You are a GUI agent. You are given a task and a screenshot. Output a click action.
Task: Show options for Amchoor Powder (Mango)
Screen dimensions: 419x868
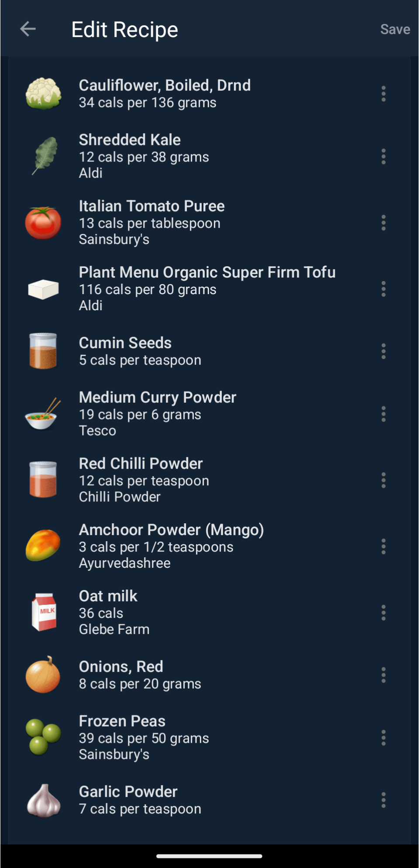tap(383, 546)
